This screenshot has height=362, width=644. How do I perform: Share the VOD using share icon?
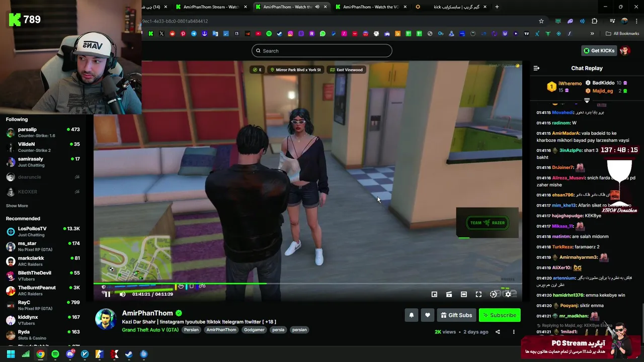tap(498, 332)
